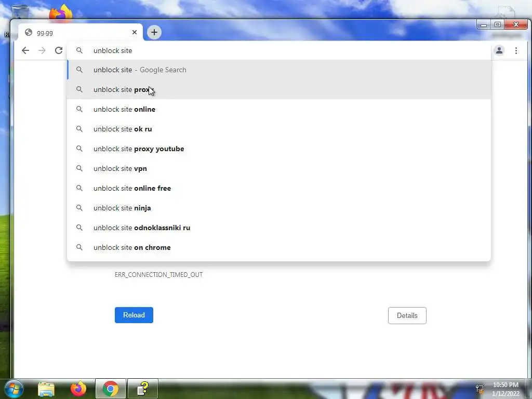532x399 pixels.
Task: Launch Firefox from the taskbar
Action: point(78,389)
